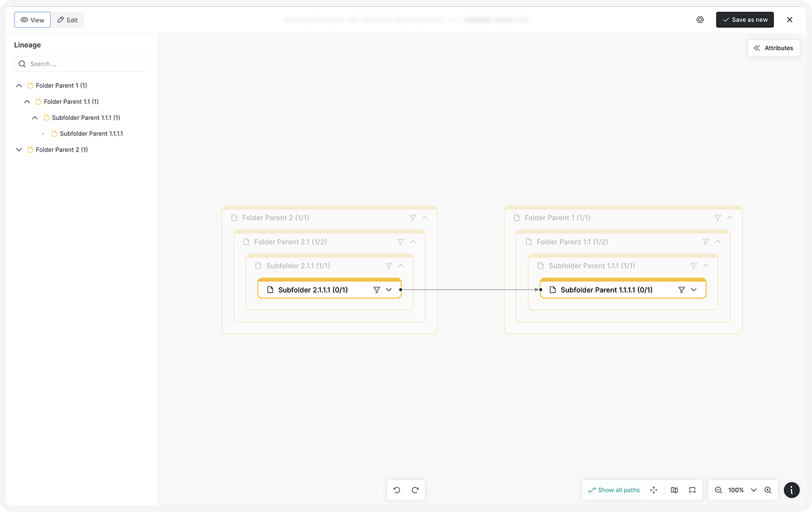The image size is (812, 512).
Task: Click the undo arrow icon
Action: coord(397,490)
